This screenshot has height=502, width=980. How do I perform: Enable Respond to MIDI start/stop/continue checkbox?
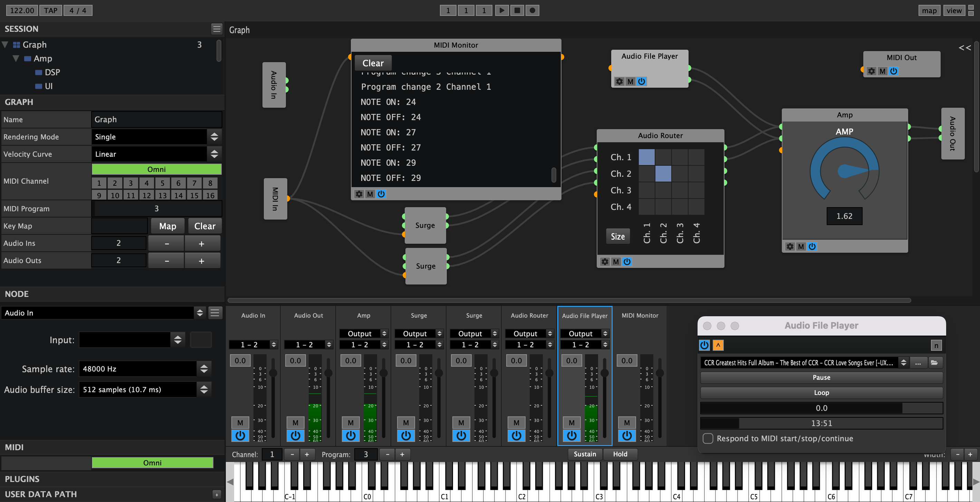click(707, 438)
